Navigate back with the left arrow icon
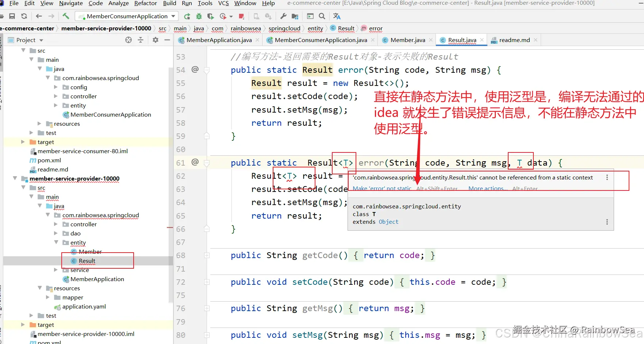Viewport: 644px width, 344px height. (39, 16)
